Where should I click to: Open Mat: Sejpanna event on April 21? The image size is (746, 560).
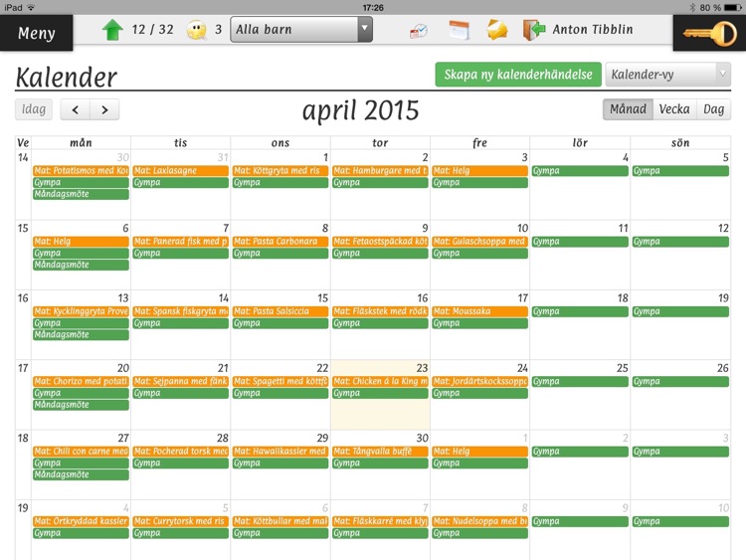coord(181,381)
